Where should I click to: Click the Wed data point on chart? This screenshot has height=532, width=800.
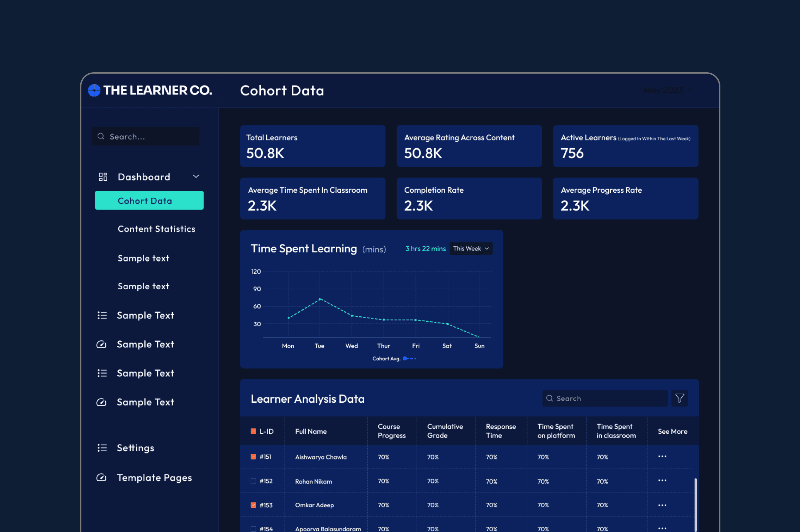(352, 316)
